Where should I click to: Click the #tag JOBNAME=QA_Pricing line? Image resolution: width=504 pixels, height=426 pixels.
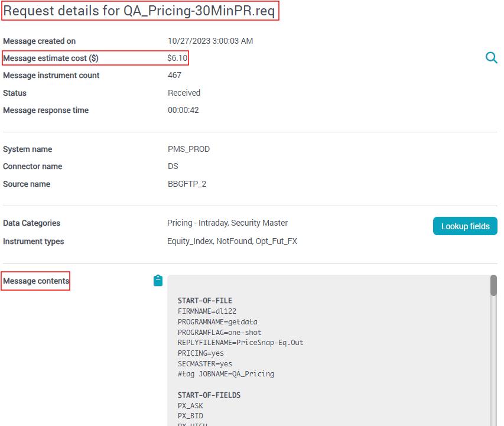[x=226, y=373]
